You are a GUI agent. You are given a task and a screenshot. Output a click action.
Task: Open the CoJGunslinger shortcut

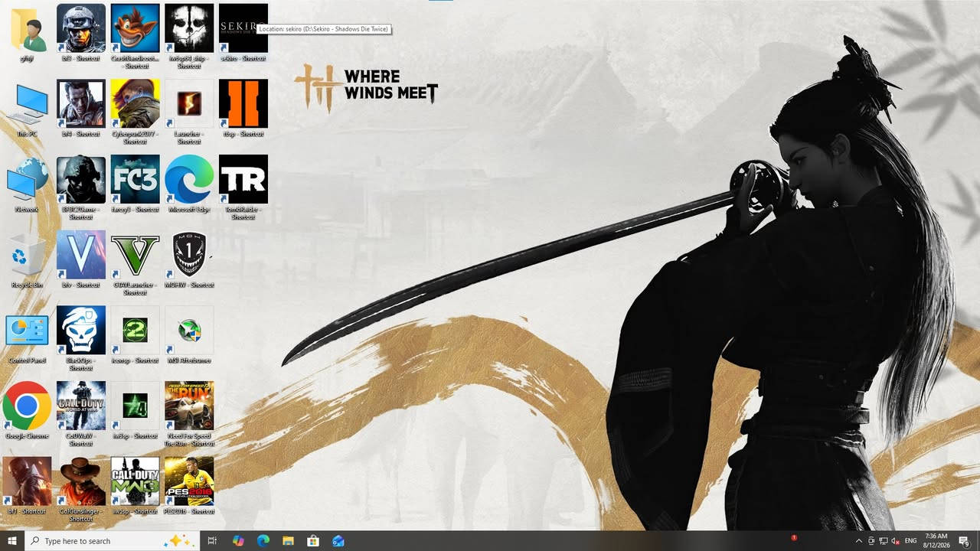click(81, 482)
